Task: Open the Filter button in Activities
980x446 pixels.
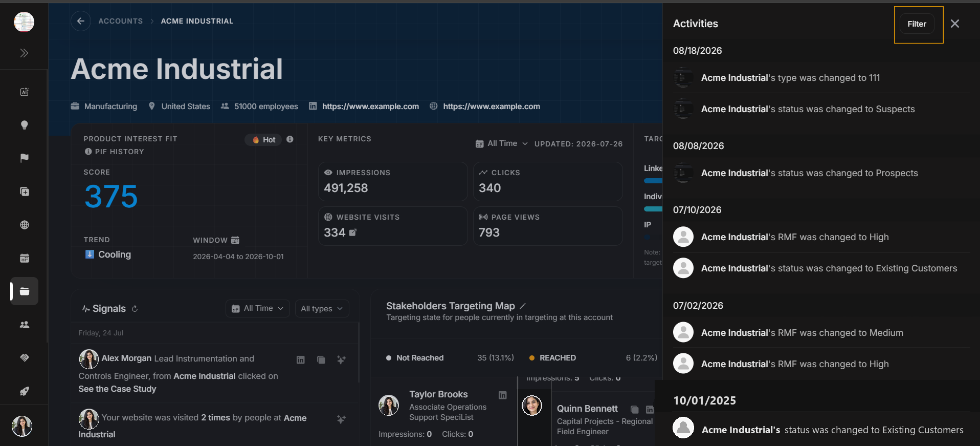Action: click(x=917, y=24)
